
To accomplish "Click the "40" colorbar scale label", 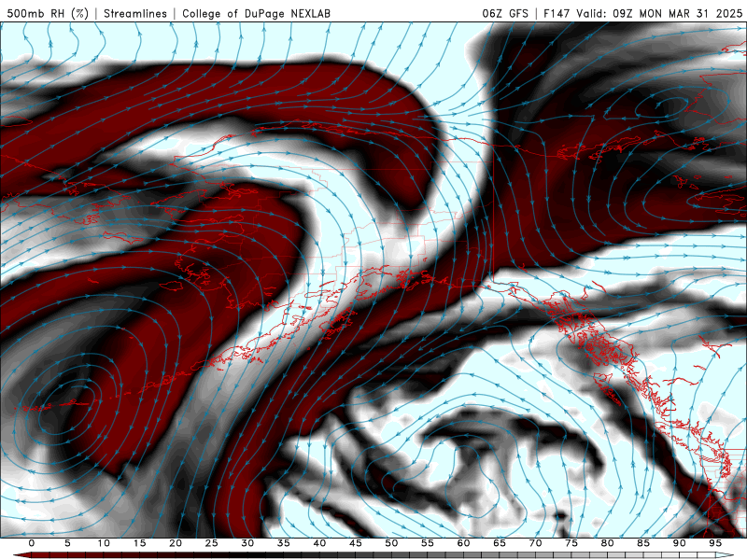I will click(x=319, y=543).
